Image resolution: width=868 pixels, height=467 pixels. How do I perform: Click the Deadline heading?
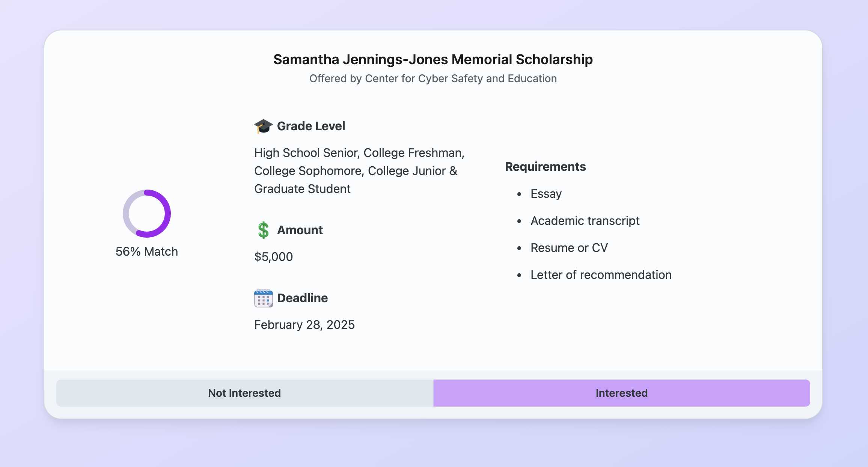(x=302, y=298)
